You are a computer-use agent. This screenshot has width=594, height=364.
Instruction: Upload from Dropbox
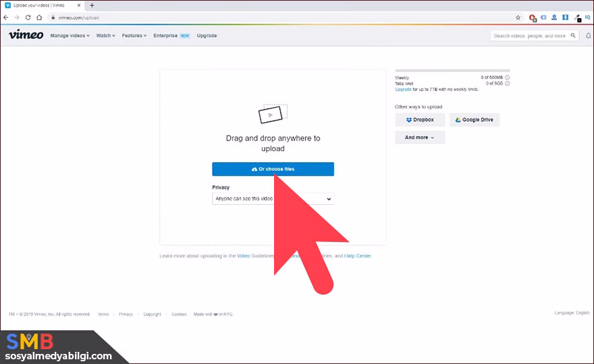pos(420,119)
